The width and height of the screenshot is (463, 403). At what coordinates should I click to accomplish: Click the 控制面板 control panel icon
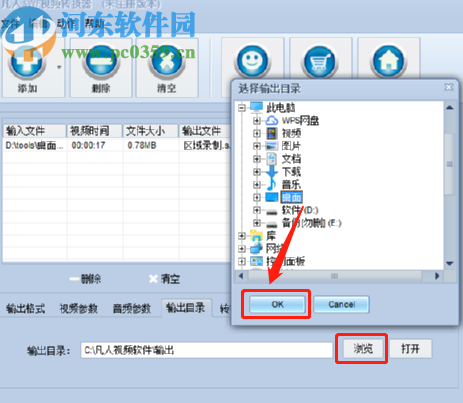256,261
